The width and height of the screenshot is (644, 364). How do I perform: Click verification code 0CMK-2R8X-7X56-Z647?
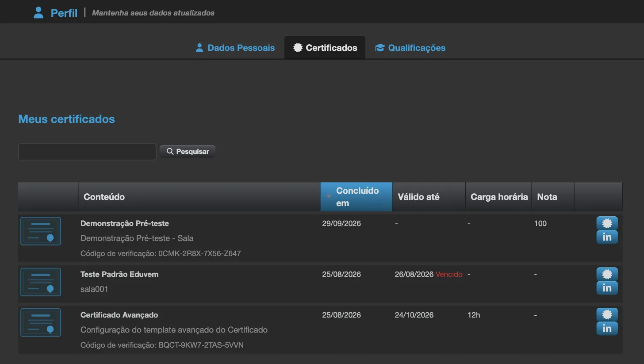point(199,253)
